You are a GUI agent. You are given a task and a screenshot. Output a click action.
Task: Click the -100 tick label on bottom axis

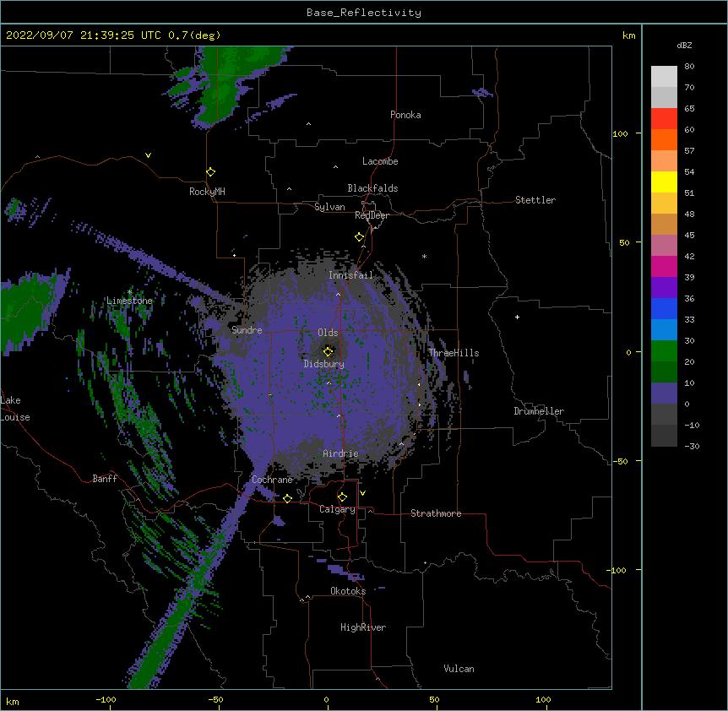[106, 699]
